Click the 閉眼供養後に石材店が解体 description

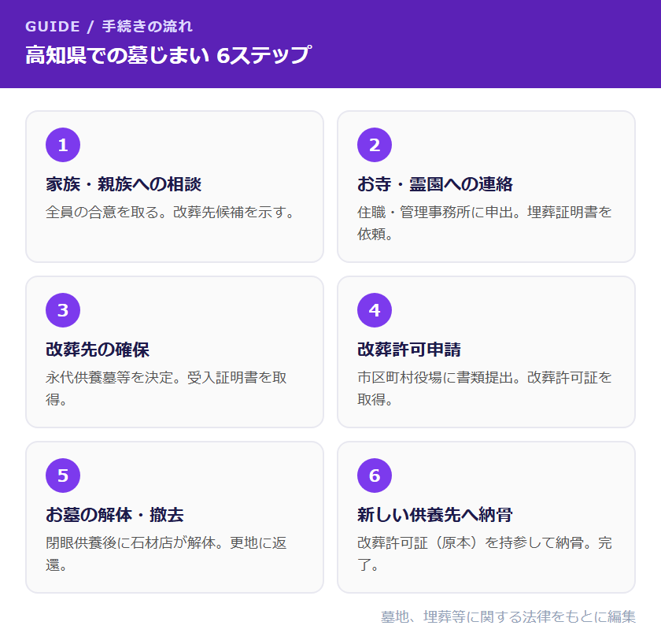[167, 553]
